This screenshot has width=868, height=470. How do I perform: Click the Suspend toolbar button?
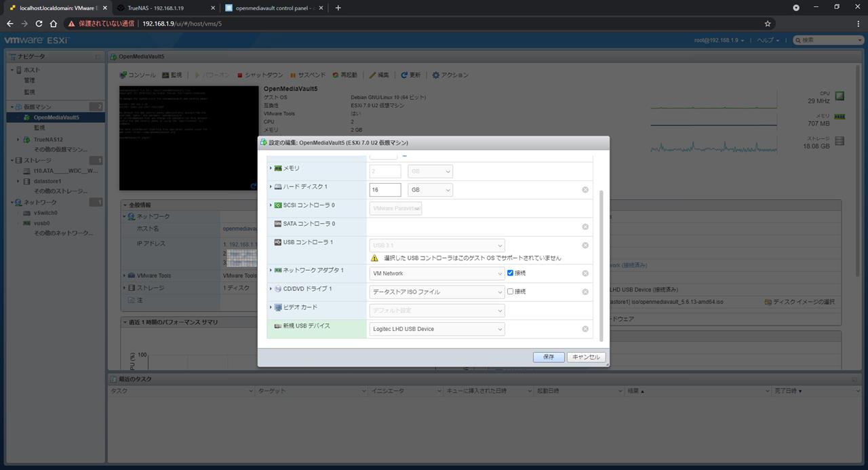(308, 75)
